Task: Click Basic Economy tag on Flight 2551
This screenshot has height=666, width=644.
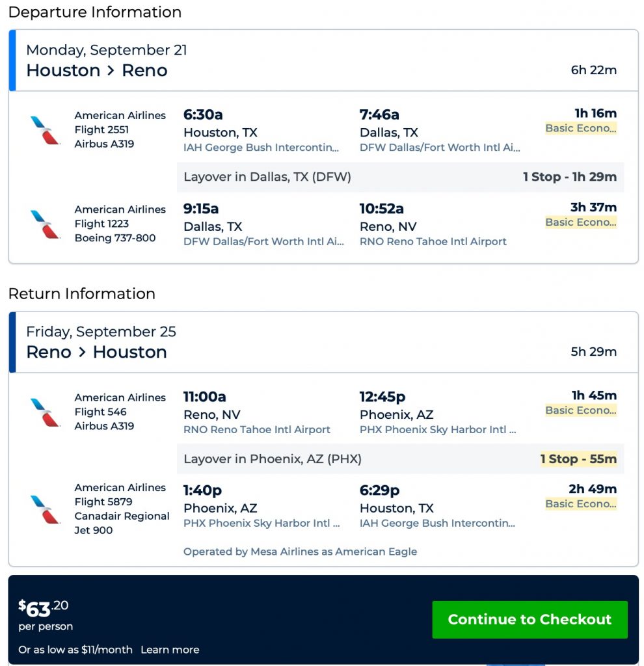Action: tap(580, 128)
